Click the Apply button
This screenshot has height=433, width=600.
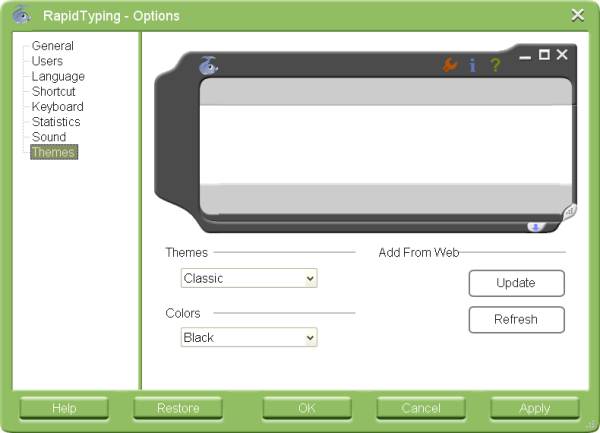[535, 408]
